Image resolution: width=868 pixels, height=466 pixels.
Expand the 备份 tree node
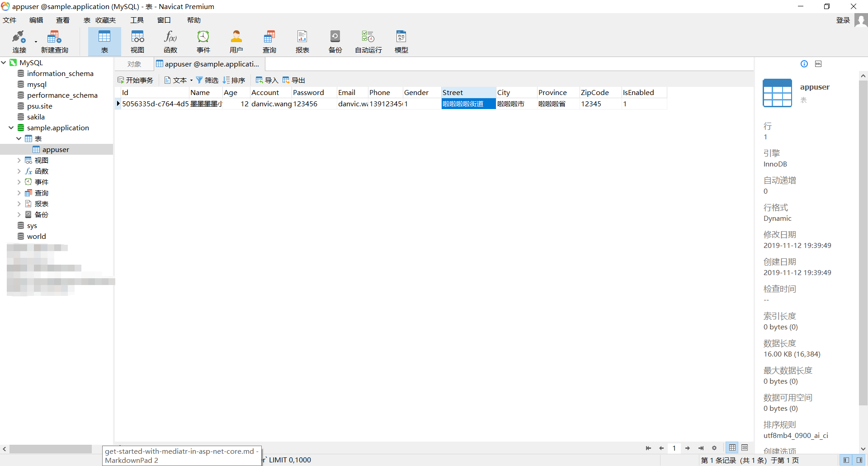[x=19, y=214]
